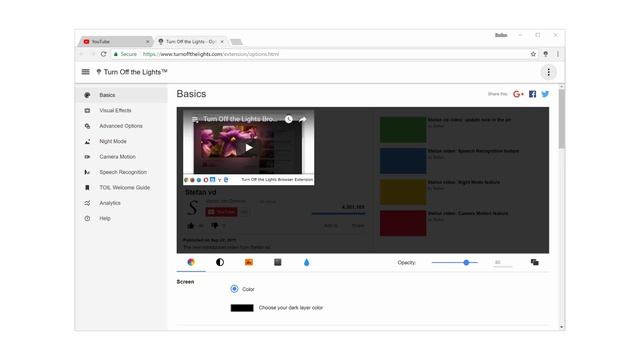
Task: Share on Twitter
Action: tap(545, 94)
